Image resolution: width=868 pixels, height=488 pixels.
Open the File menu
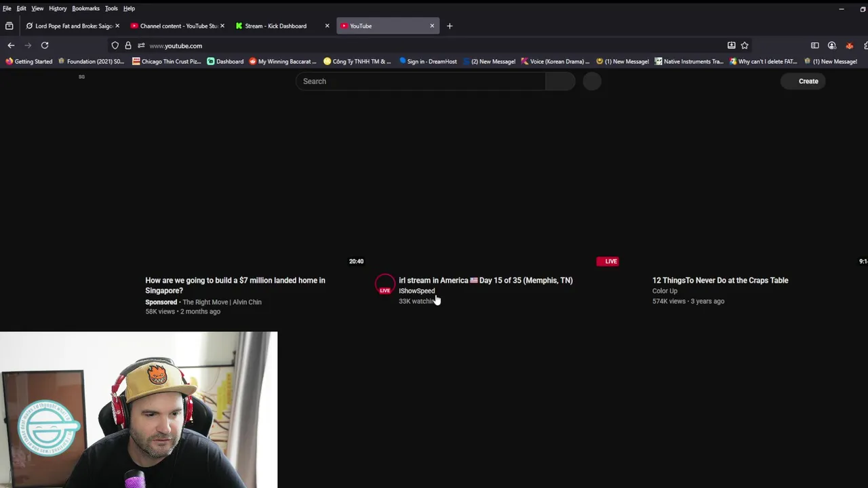click(7, 8)
